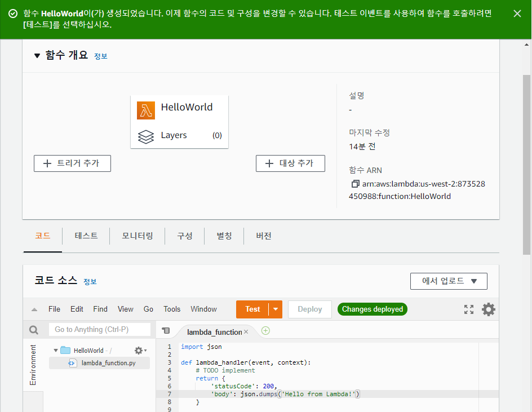Click the Layers stack icon
Image resolution: width=532 pixels, height=412 pixels.
(146, 136)
